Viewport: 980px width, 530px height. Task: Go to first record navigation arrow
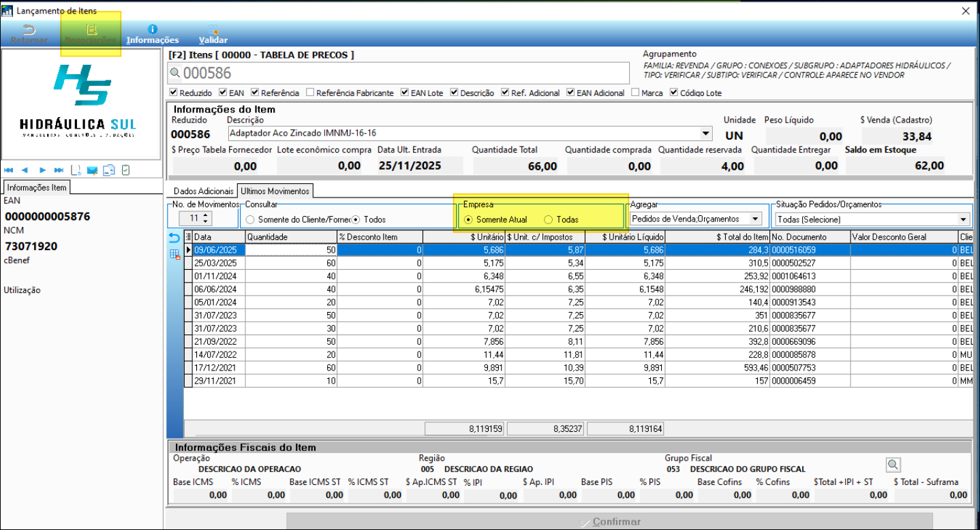click(10, 170)
